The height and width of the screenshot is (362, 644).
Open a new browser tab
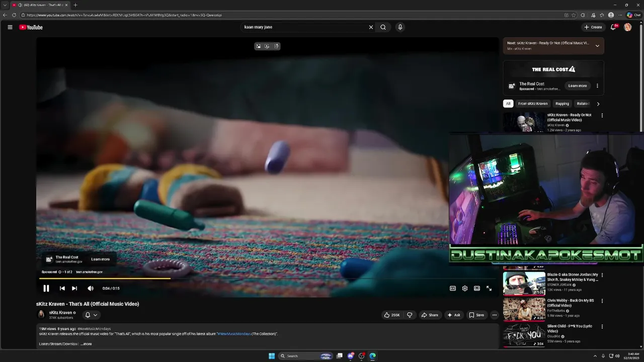pyautogui.click(x=75, y=5)
